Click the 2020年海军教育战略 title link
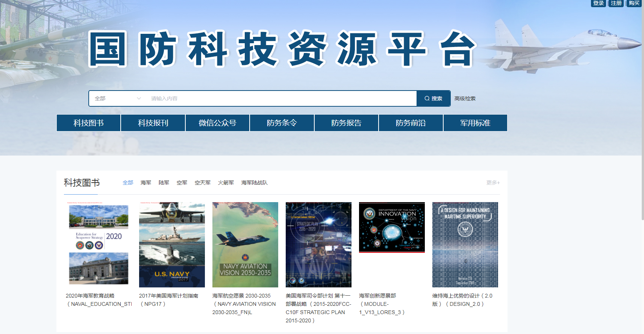The image size is (644, 334). [98, 300]
